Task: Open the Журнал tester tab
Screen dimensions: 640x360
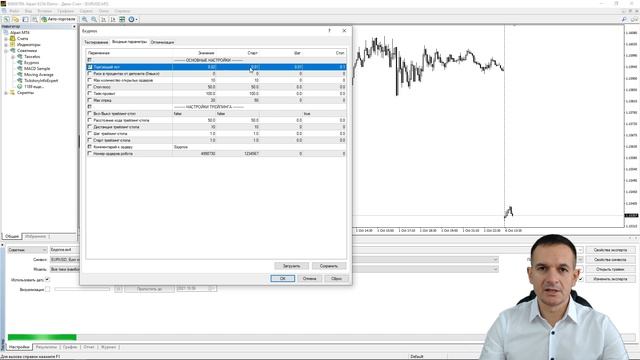Action: click(x=109, y=347)
